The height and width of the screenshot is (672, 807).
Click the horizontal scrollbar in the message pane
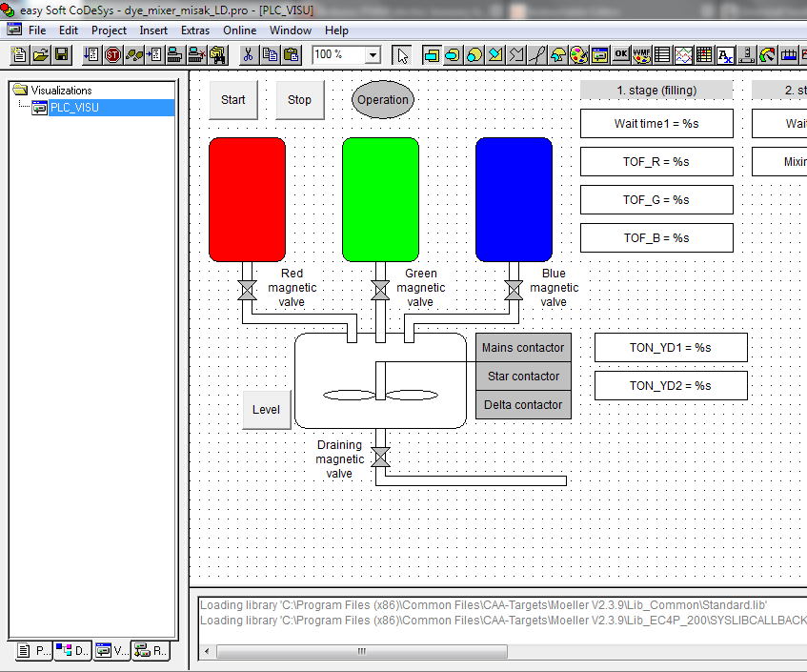tap(362, 652)
